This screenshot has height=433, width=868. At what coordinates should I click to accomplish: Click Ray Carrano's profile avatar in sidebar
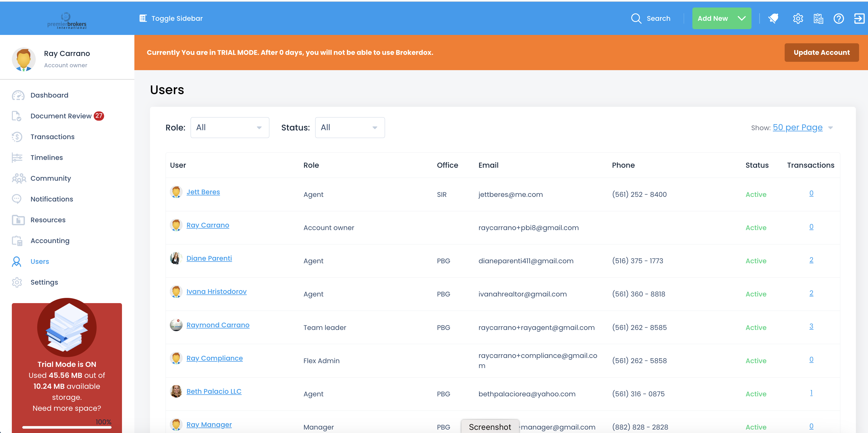click(x=24, y=59)
